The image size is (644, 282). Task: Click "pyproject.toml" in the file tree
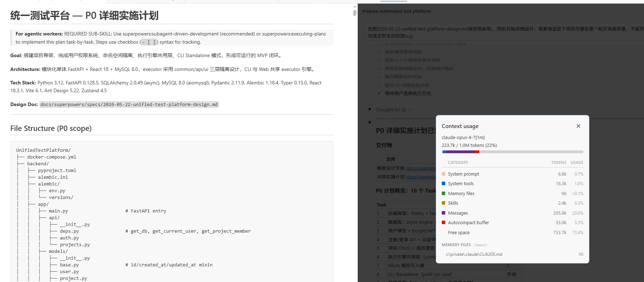57,170
